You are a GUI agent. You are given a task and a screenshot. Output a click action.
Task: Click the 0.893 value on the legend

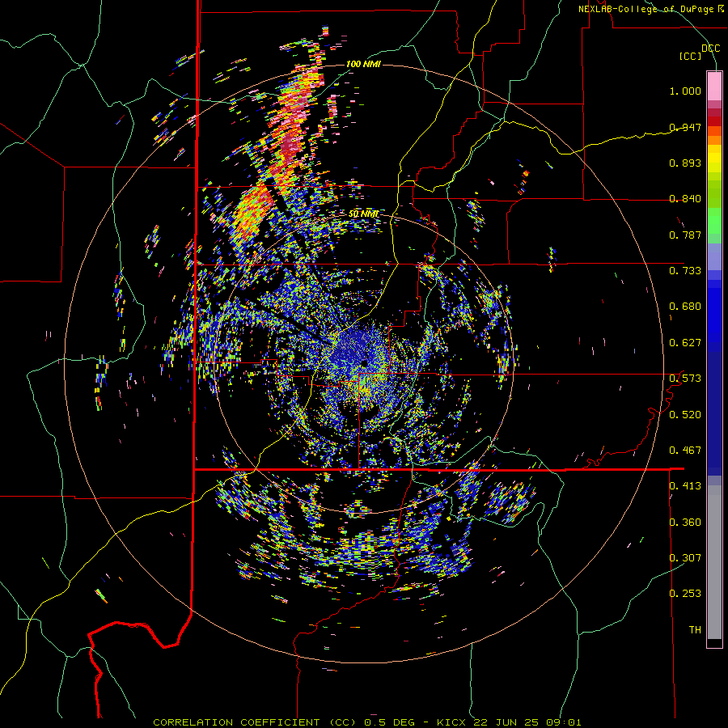pos(685,163)
